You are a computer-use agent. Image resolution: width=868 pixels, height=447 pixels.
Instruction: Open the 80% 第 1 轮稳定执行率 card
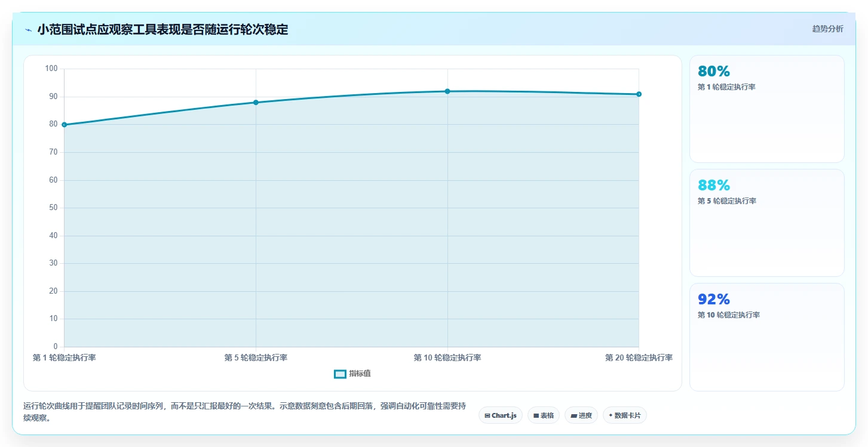[767, 109]
